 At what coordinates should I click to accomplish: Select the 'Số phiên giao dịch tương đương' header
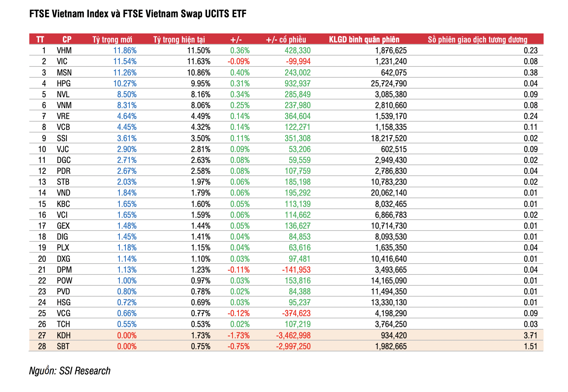tap(477, 39)
